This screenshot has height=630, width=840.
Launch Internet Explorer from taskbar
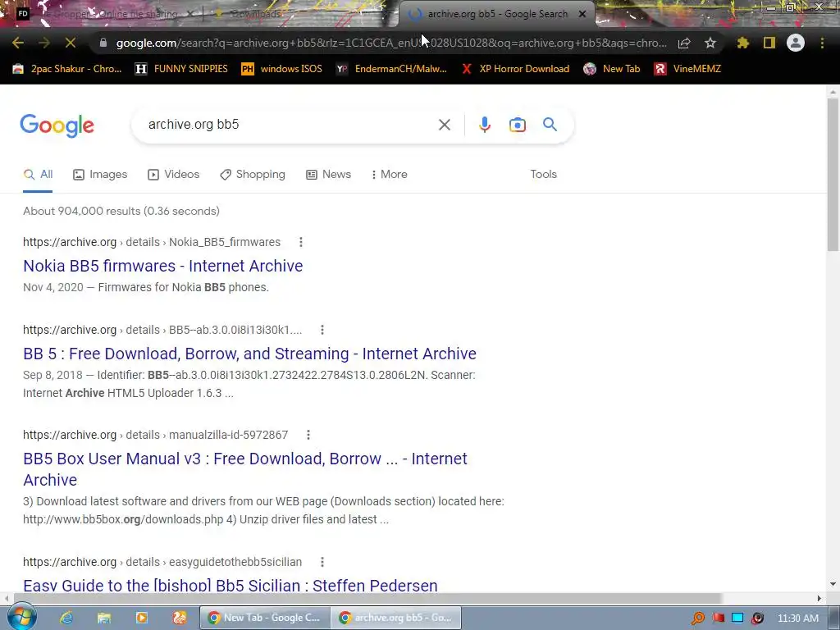66,618
